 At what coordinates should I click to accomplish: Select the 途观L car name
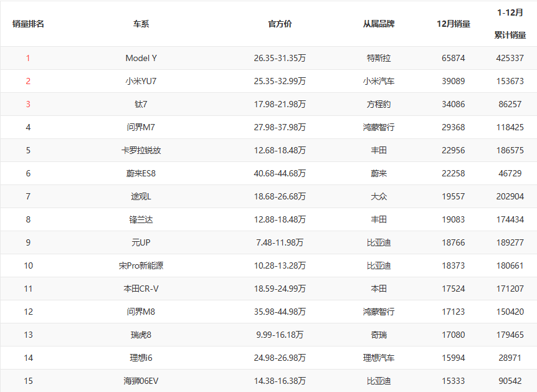[141, 196]
